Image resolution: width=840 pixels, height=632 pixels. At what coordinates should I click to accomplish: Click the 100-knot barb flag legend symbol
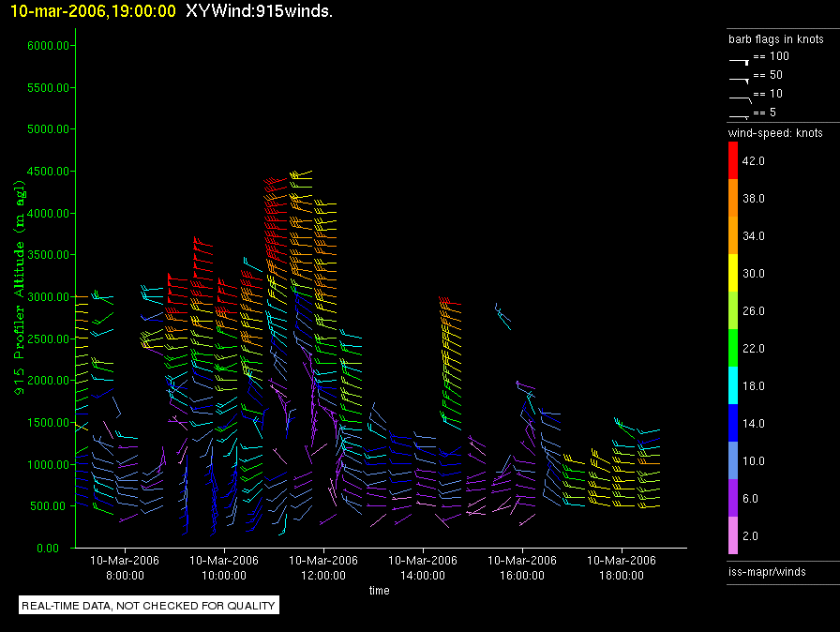[740, 59]
